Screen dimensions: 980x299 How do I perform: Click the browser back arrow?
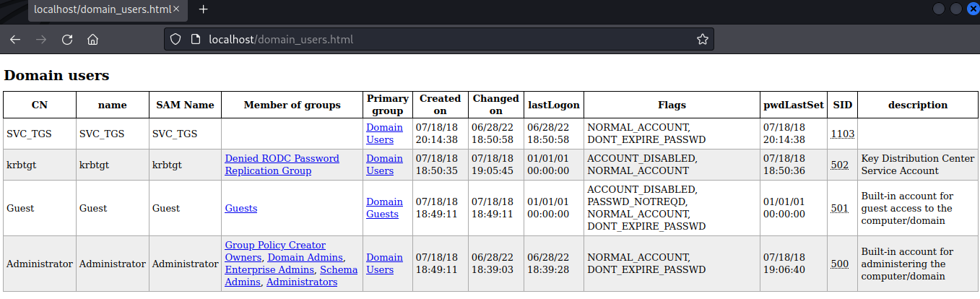pyautogui.click(x=15, y=40)
